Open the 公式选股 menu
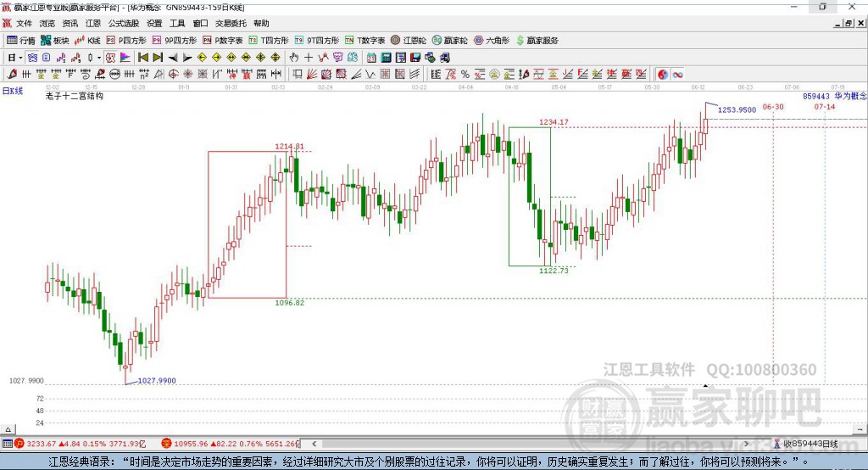This screenshot has height=470, width=868. (124, 23)
